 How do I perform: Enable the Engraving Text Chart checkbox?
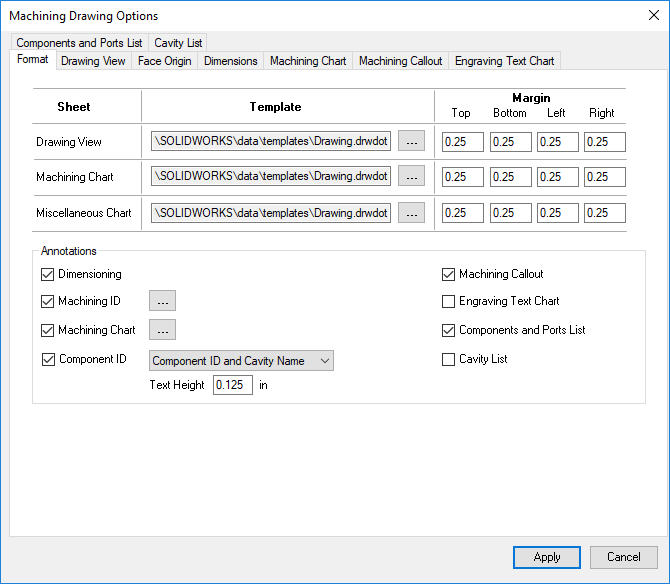click(449, 301)
